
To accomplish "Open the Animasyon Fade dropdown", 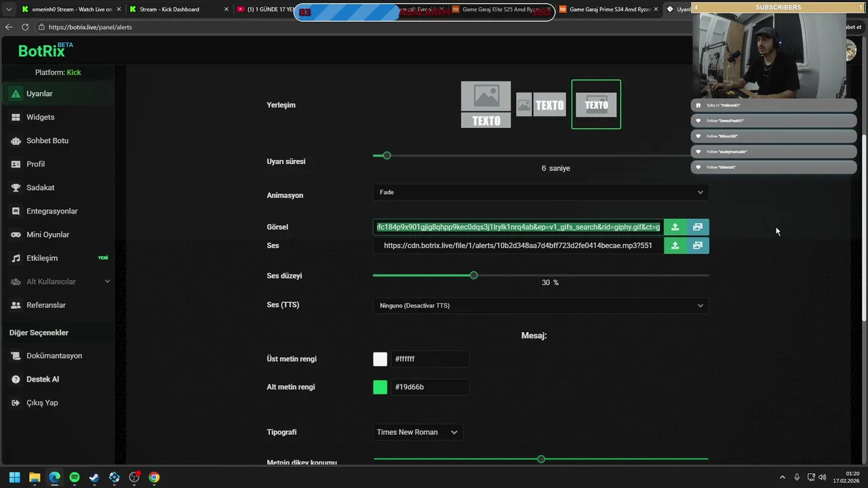I will pos(540,192).
